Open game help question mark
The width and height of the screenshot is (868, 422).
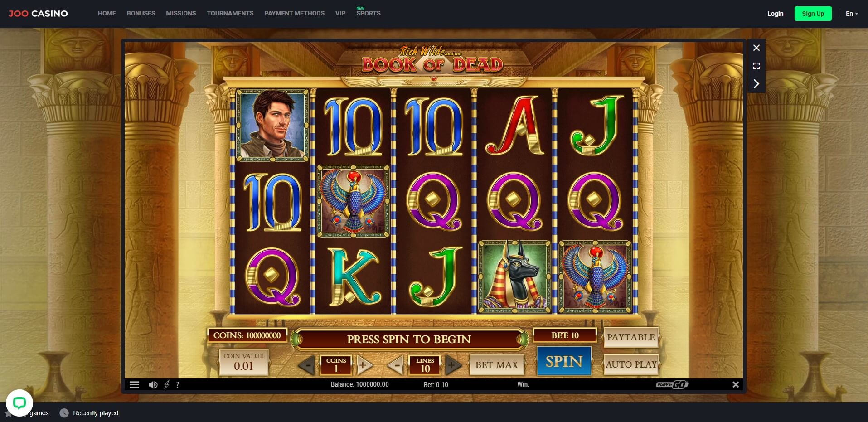tap(178, 385)
